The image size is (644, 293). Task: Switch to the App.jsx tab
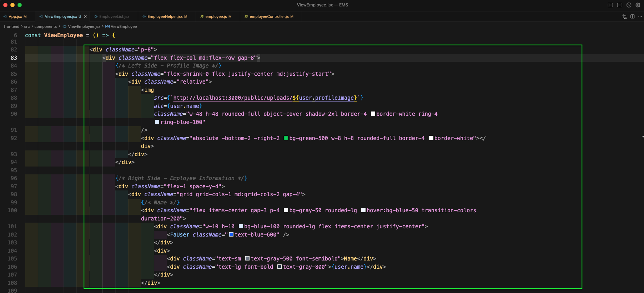click(15, 16)
